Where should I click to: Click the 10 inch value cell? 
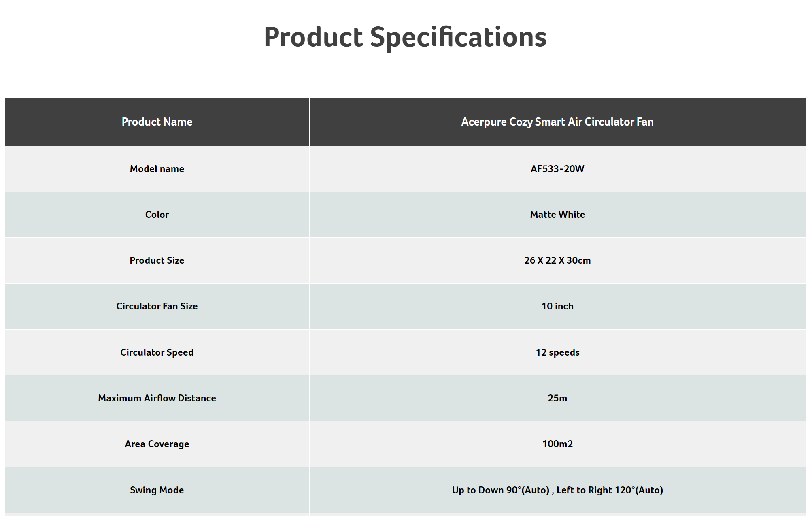557,306
